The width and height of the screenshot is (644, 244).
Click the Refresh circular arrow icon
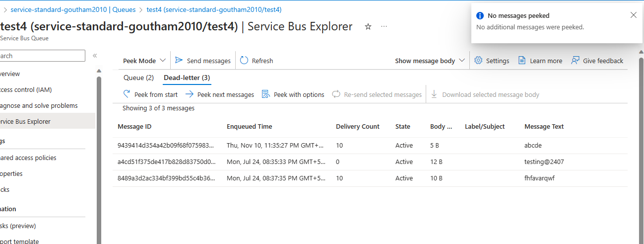[244, 61]
